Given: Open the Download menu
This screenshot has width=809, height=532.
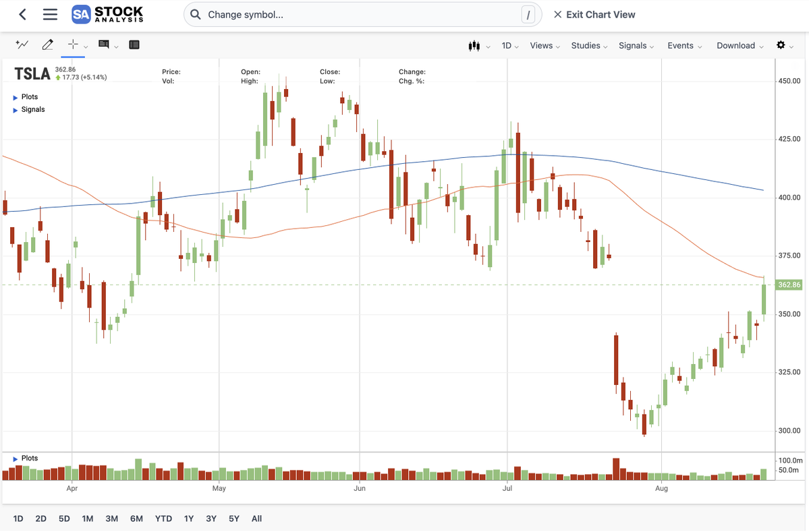Looking at the screenshot, I should point(740,46).
